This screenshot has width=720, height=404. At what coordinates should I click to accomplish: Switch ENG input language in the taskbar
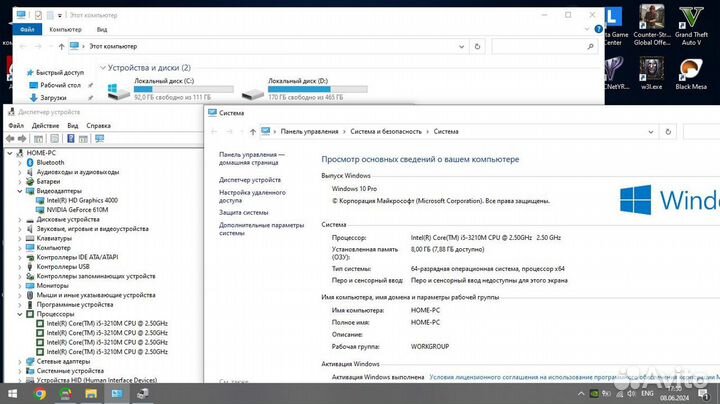647,394
